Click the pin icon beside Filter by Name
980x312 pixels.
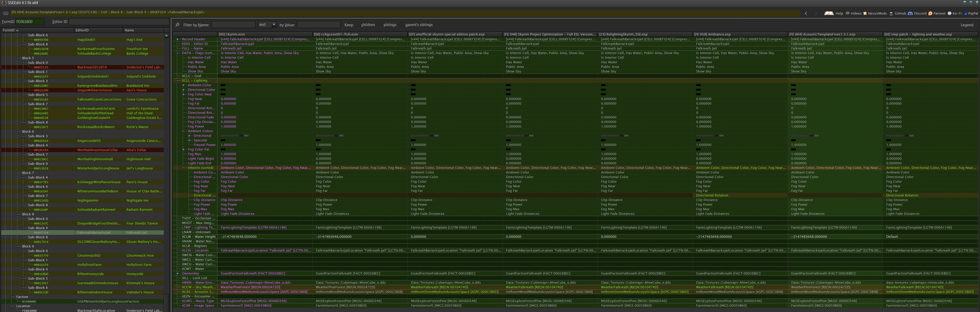point(177,25)
